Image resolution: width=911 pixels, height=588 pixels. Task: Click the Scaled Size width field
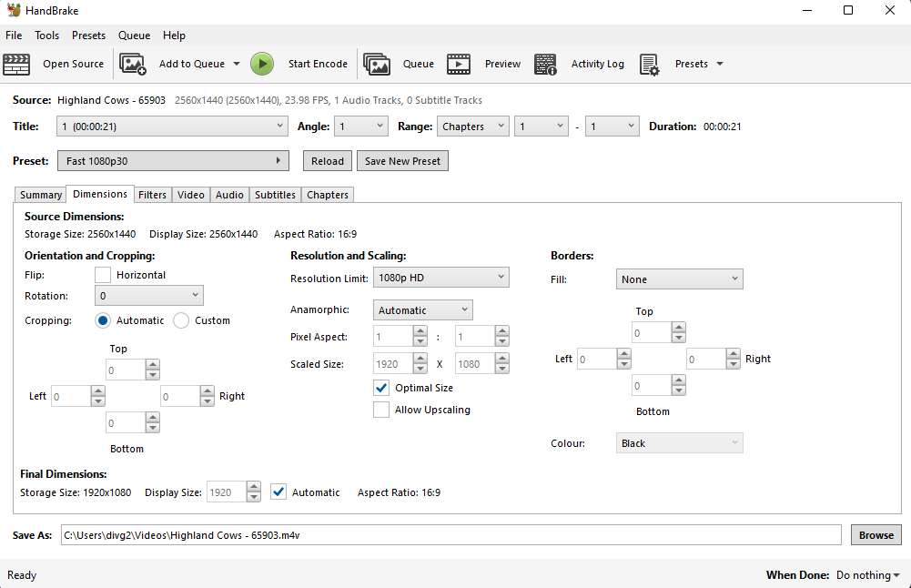point(393,364)
